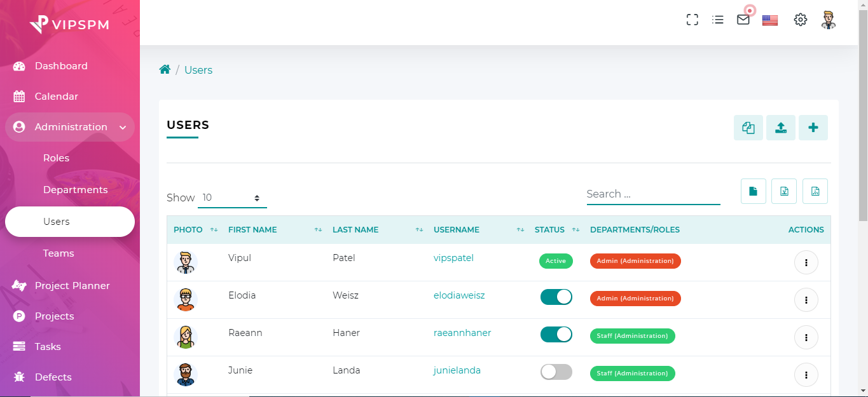Disable Elodia Weisz's status toggle
This screenshot has height=397, width=868.
556,297
